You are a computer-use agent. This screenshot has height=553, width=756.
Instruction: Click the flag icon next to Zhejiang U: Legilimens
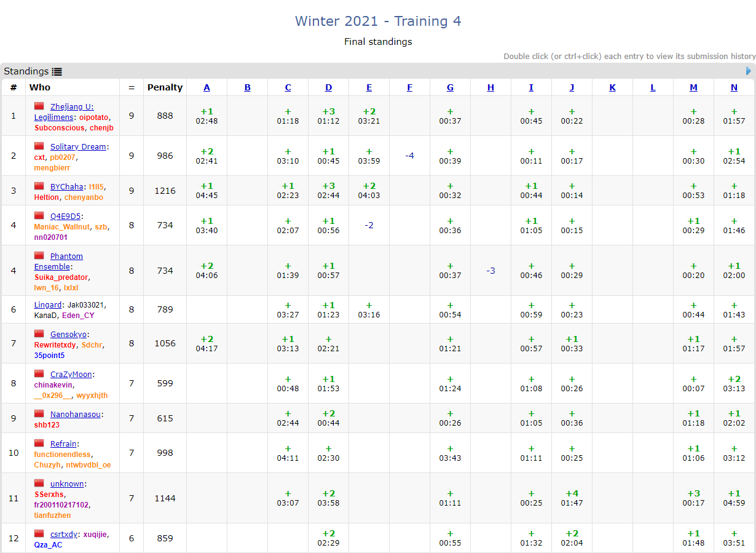pyautogui.click(x=39, y=106)
